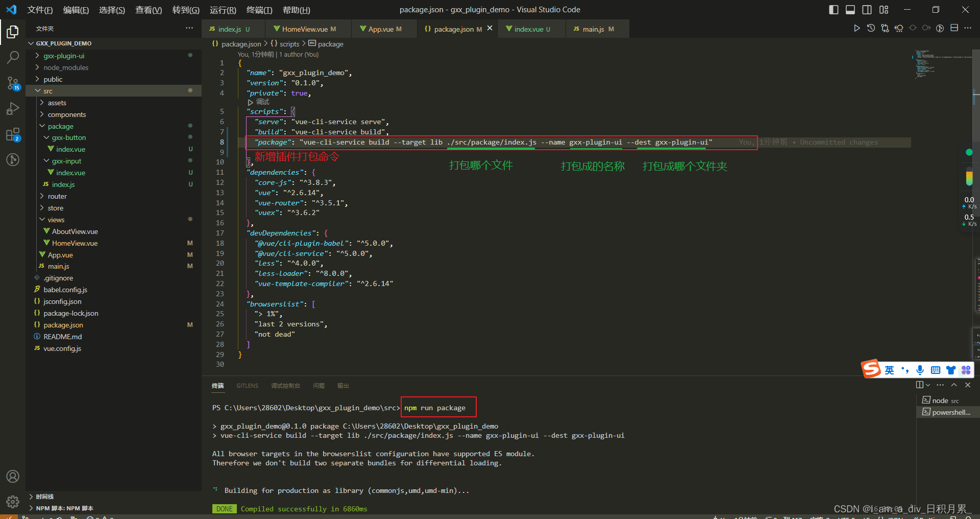The image size is (980, 519).
Task: Click the editor minimap preview
Action: [942, 64]
